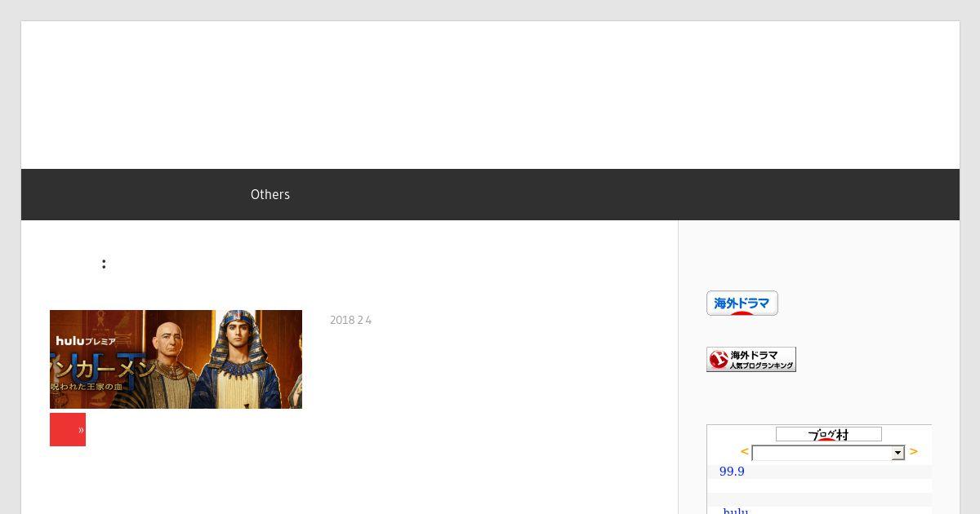Click the 2018 2 4 post date
The image size is (980, 514).
(x=350, y=321)
